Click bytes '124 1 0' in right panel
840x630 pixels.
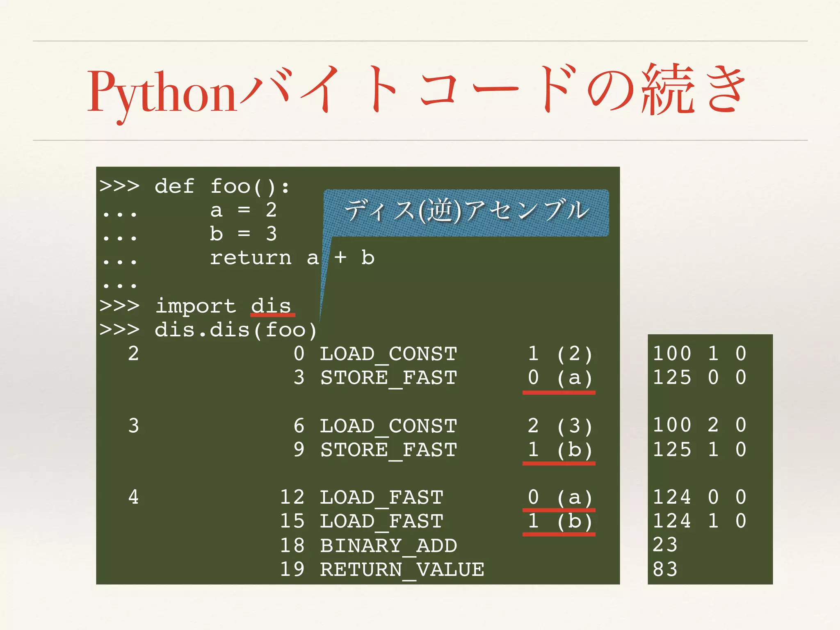tap(699, 521)
